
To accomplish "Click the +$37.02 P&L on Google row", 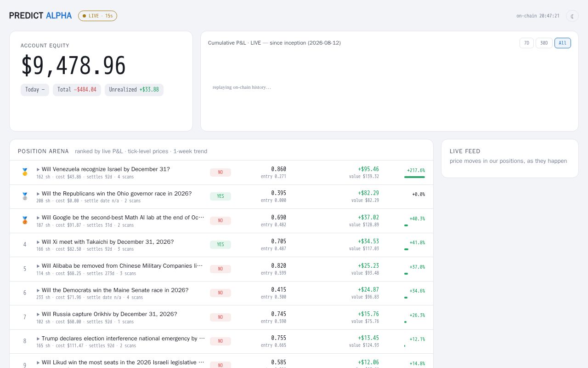I will [368, 218].
